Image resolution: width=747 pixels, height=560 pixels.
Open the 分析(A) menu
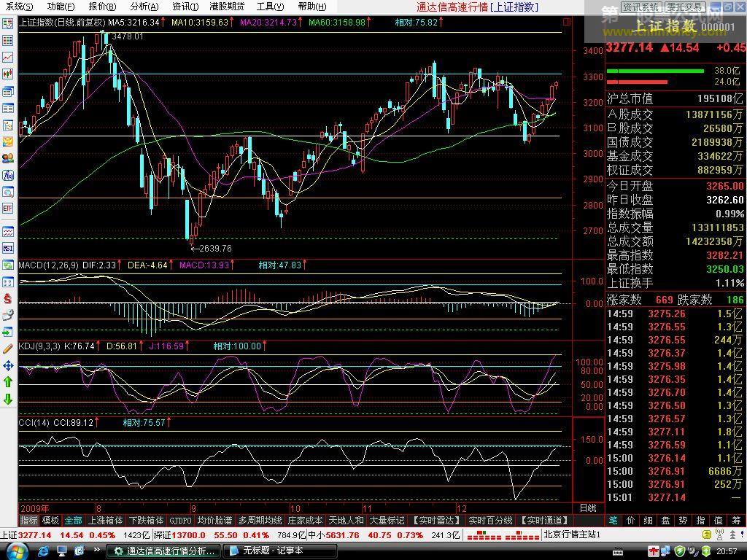tap(144, 6)
